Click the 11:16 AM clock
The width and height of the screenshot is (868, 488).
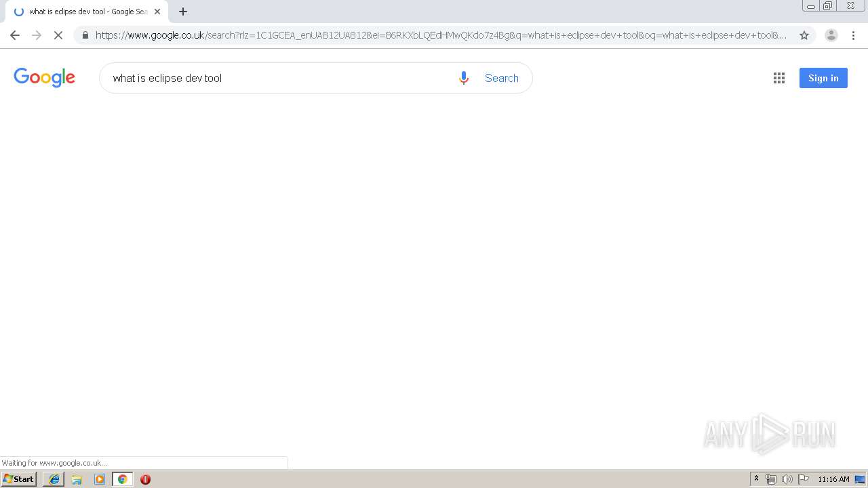tap(833, 479)
